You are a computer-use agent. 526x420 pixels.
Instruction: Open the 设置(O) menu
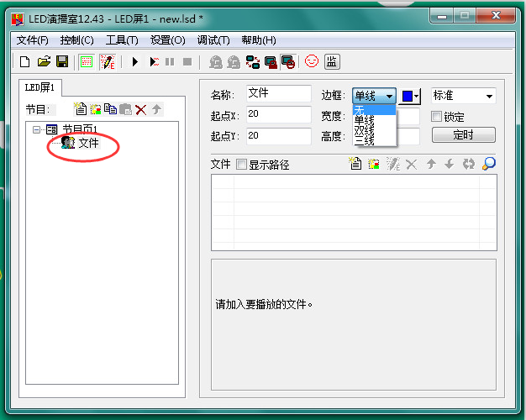(x=167, y=40)
